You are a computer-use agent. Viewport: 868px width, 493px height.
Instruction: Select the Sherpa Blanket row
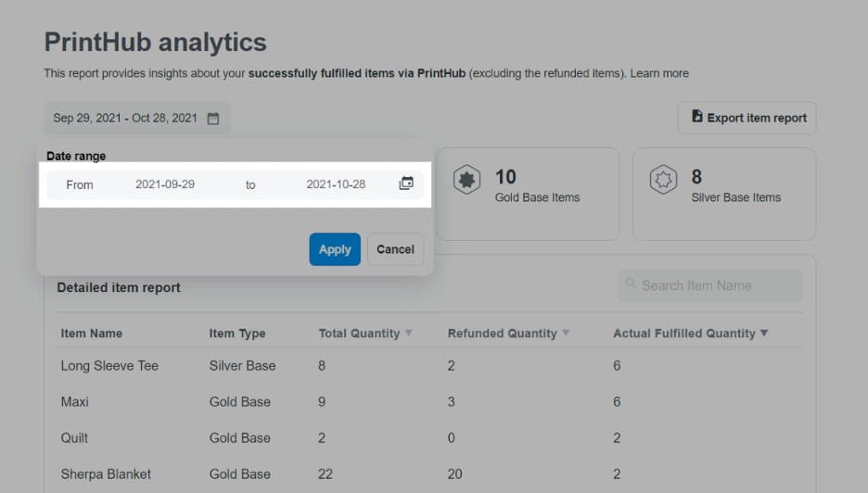click(x=106, y=474)
